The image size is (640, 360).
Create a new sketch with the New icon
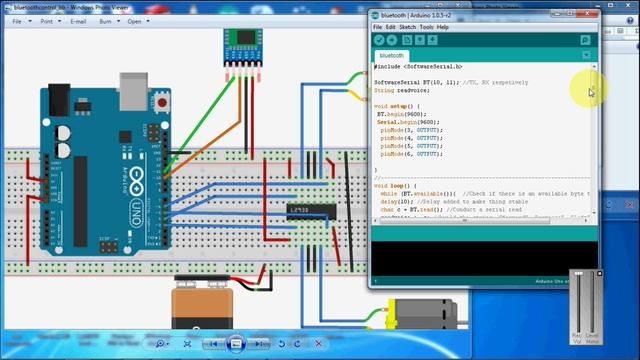point(407,40)
